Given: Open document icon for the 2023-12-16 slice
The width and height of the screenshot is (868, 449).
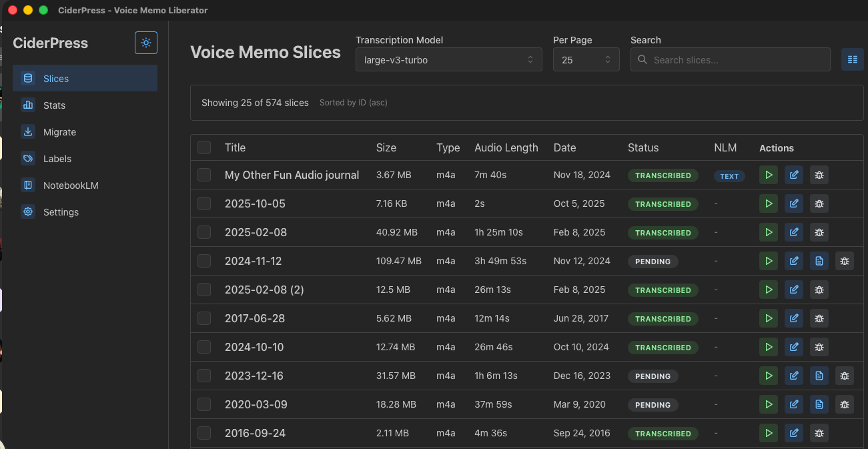Looking at the screenshot, I should tap(819, 376).
